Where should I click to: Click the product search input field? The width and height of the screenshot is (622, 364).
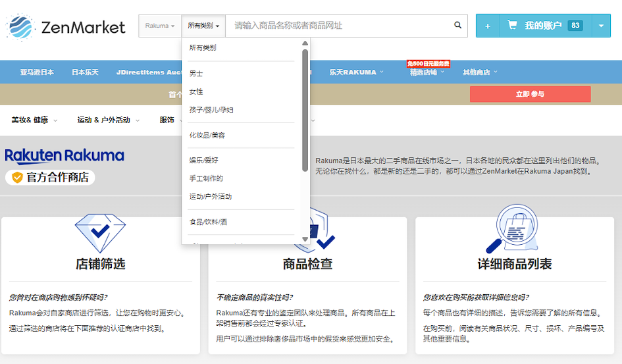tap(339, 26)
